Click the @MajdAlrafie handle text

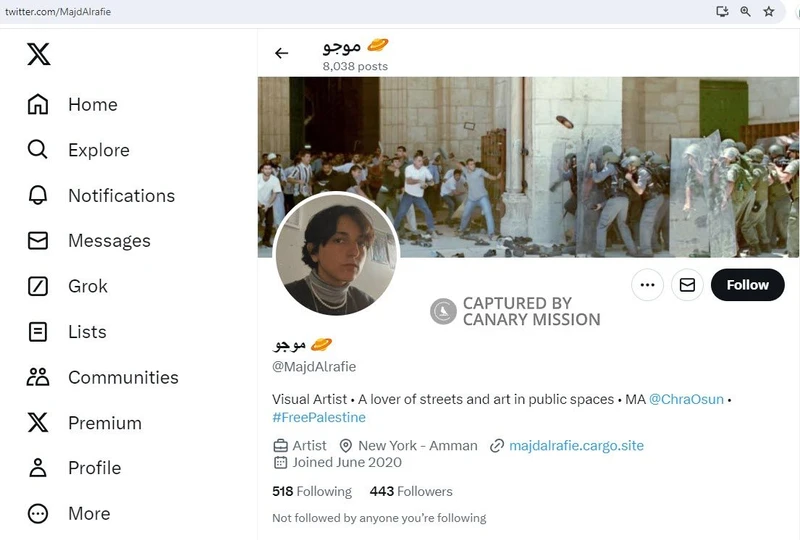314,367
